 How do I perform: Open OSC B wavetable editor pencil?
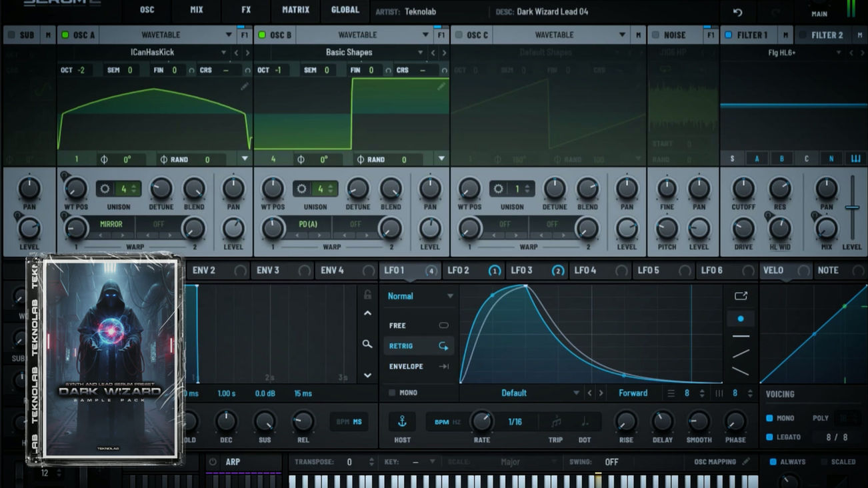441,86
